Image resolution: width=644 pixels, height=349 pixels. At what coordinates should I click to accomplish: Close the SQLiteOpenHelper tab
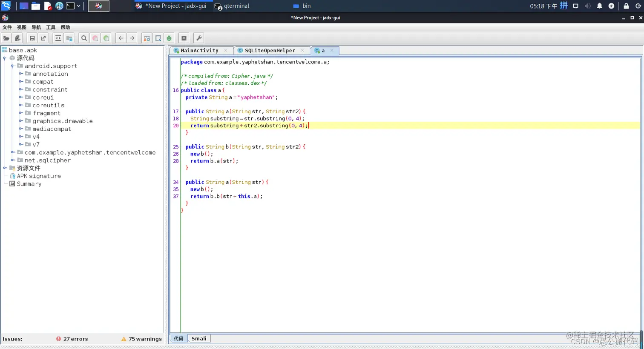(x=302, y=51)
